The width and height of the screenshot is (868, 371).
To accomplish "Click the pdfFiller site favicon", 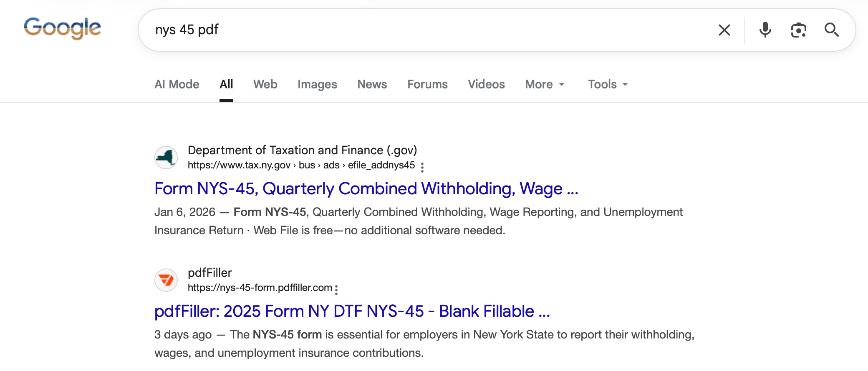I will 166,280.
